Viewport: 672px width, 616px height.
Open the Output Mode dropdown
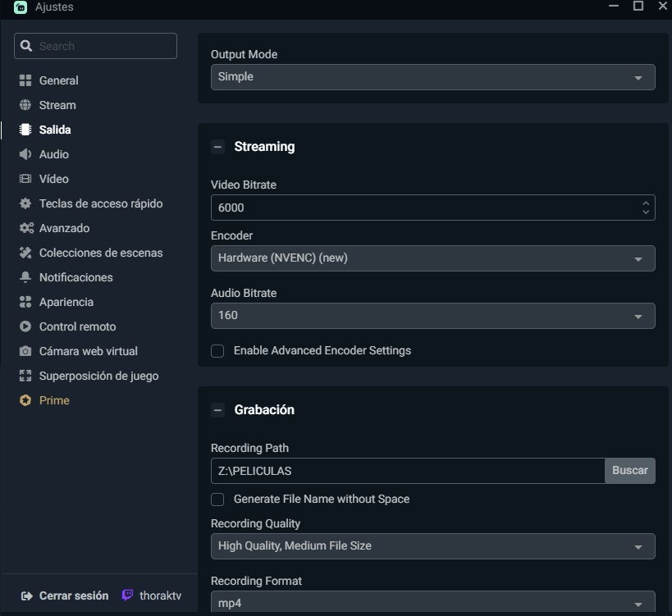pos(432,77)
